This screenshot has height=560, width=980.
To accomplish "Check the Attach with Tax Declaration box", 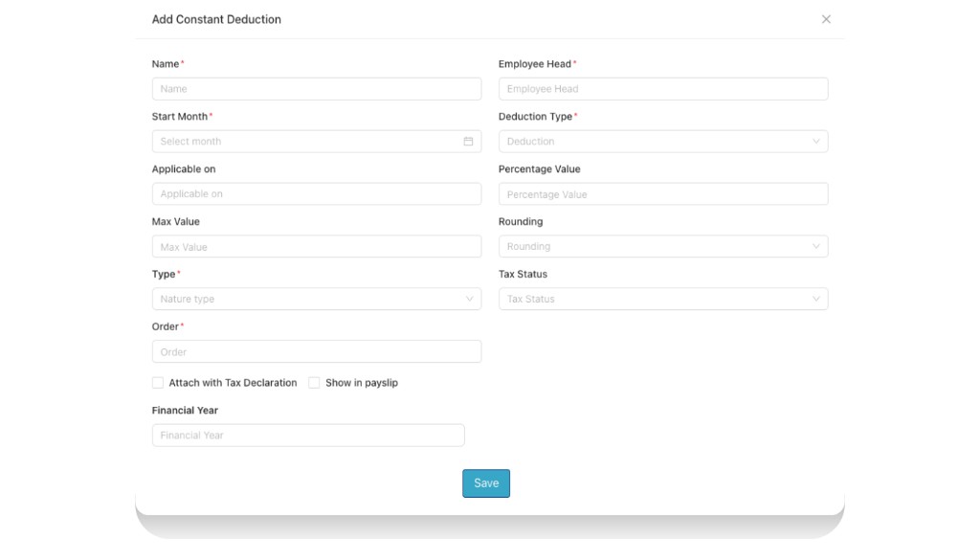I will (157, 382).
